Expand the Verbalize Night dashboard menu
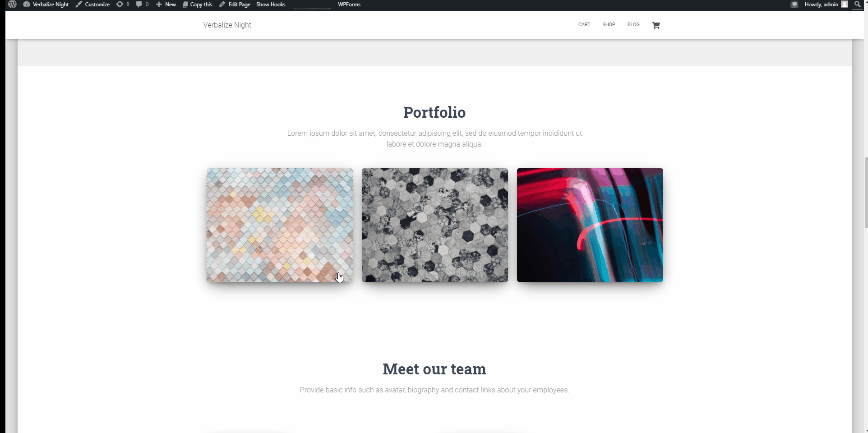The height and width of the screenshot is (433, 868). pos(46,5)
